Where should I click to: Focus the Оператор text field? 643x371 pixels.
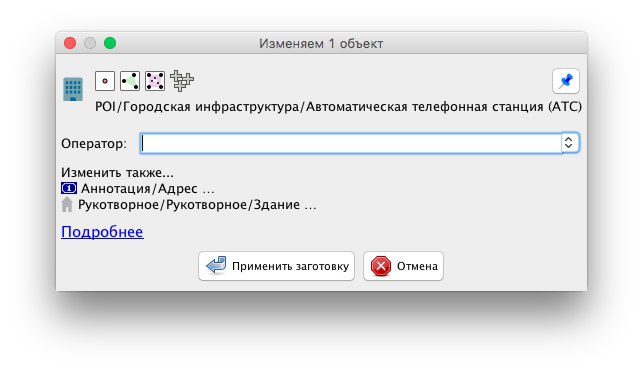tap(351, 143)
